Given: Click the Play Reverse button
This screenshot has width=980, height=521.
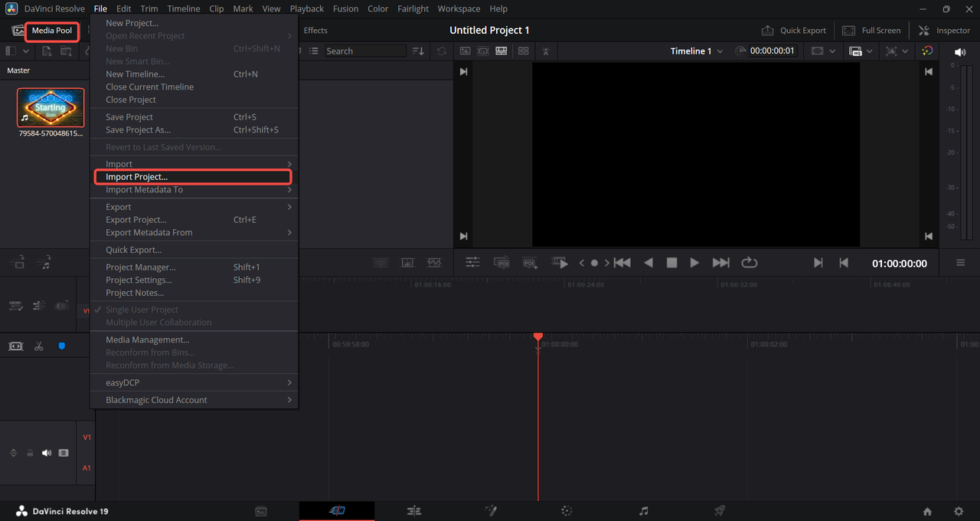Looking at the screenshot, I should pos(648,263).
